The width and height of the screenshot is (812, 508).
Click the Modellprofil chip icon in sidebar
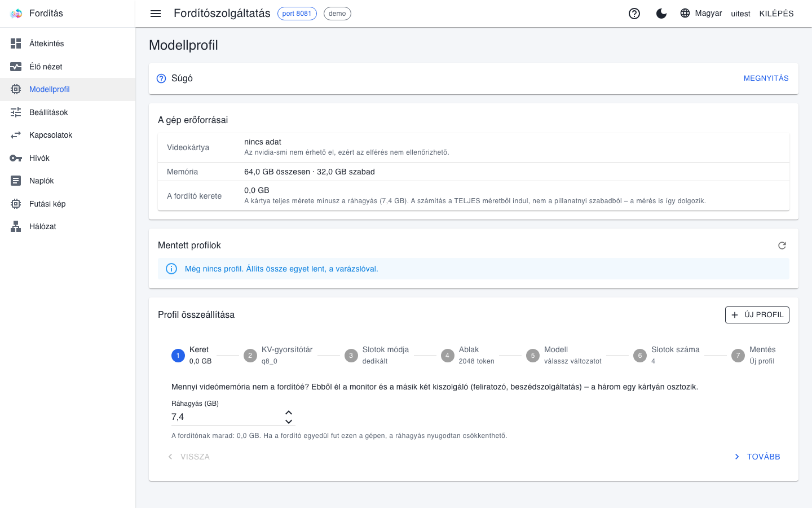coord(16,89)
